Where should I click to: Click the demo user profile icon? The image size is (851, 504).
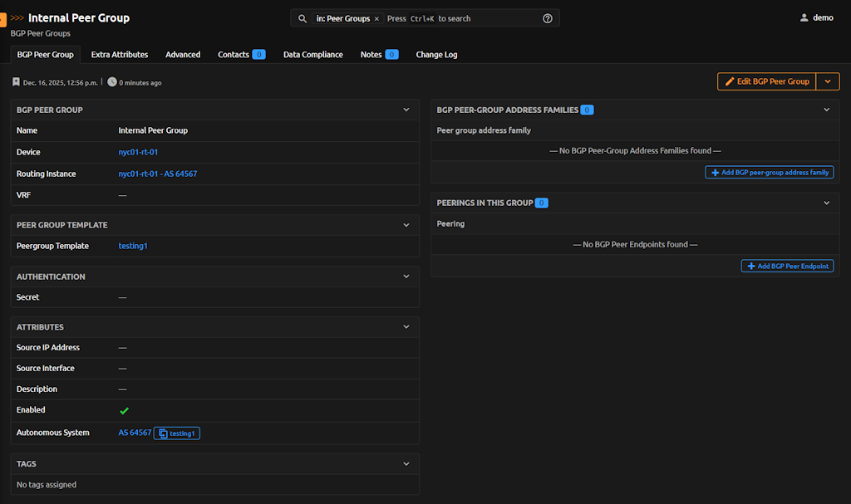pos(804,17)
